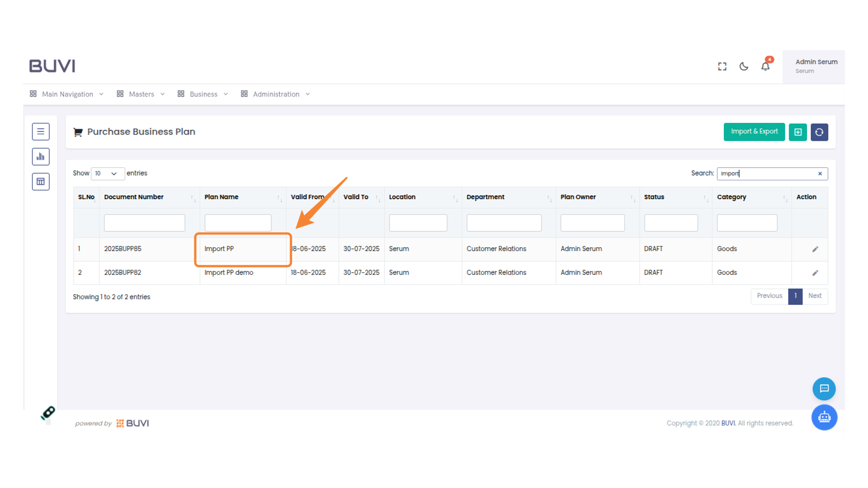
Task: Open the sidebar hamburger list icon
Action: [41, 131]
